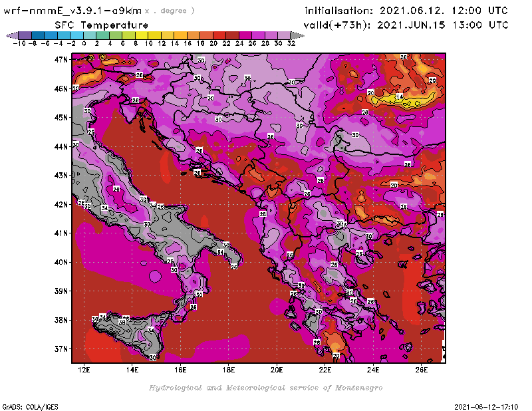Click the '22E' longitude label
The width and height of the screenshot is (532, 411).
click(x=325, y=370)
